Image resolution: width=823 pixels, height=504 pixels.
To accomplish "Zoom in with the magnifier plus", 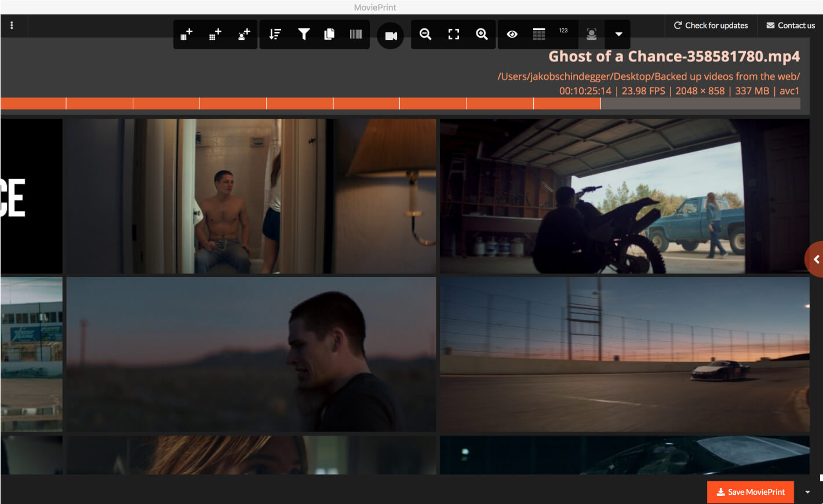I will 482,34.
